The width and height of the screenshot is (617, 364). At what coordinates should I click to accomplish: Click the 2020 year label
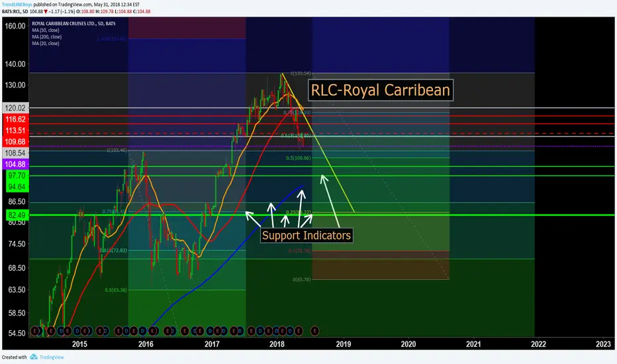click(x=408, y=344)
